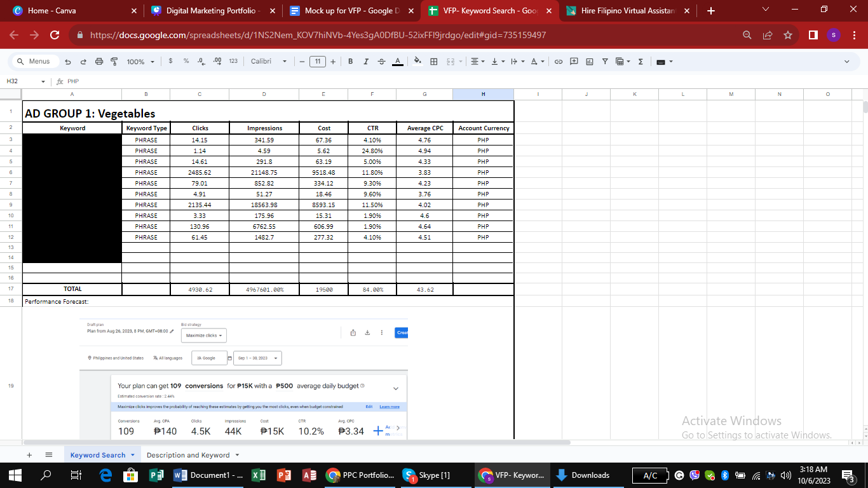Select the Keyword Search sheet tab
Image resolution: width=868 pixels, height=488 pixels.
102,455
